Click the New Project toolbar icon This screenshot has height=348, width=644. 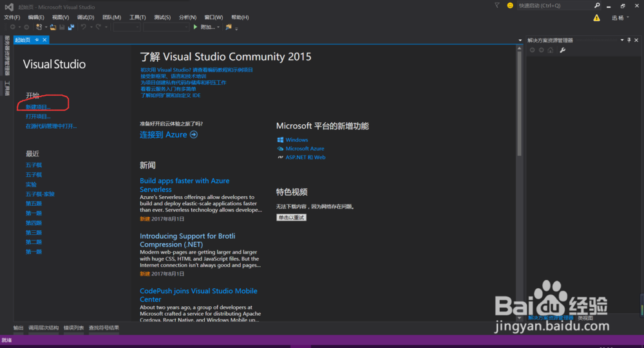(x=39, y=27)
